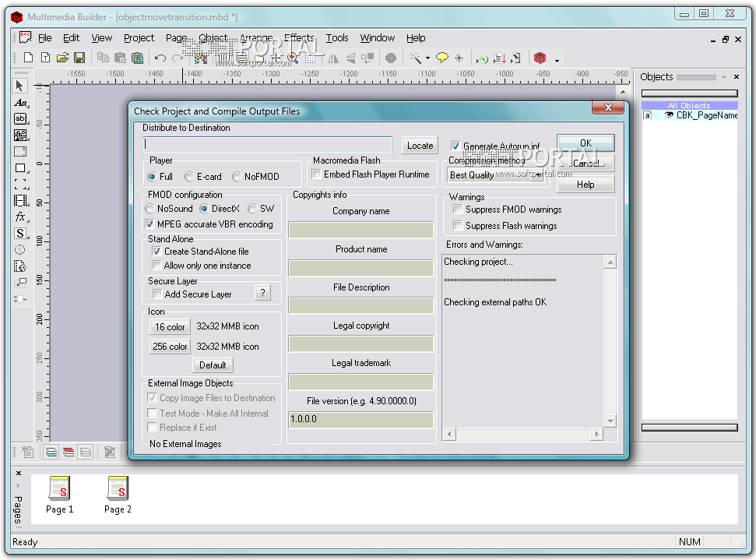
Task: Open the File menu
Action: click(45, 37)
